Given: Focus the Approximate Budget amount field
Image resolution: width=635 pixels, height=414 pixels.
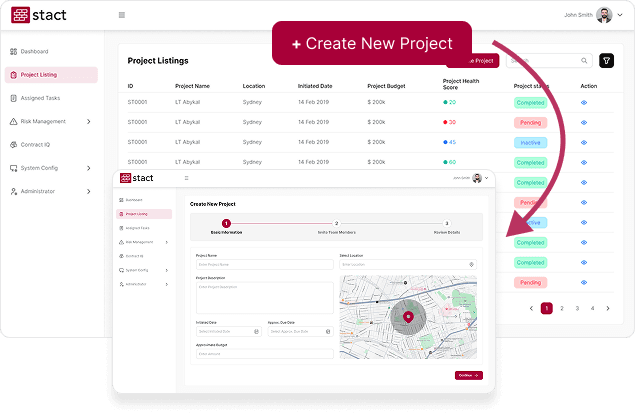Looking at the screenshot, I should click(264, 354).
